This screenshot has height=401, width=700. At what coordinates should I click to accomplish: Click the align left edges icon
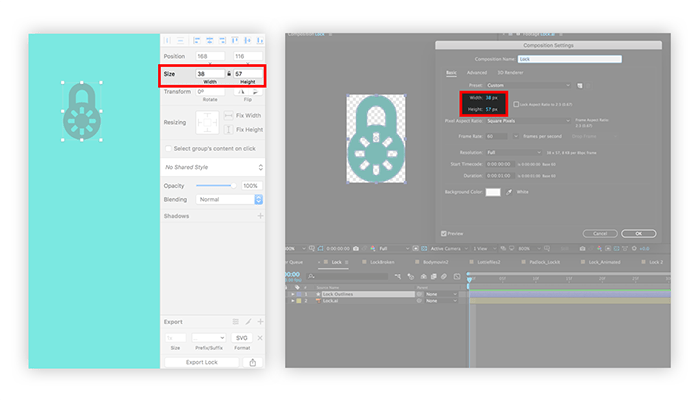197,41
